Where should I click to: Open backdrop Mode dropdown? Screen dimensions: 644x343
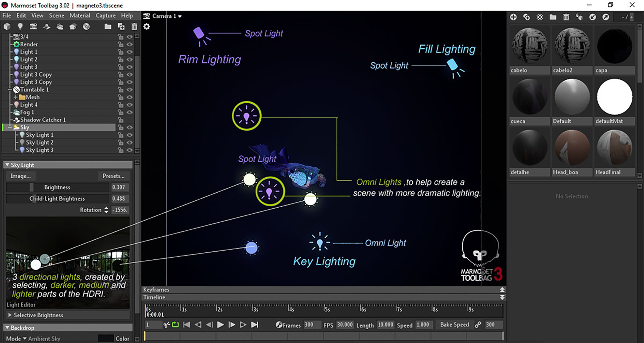click(16, 339)
